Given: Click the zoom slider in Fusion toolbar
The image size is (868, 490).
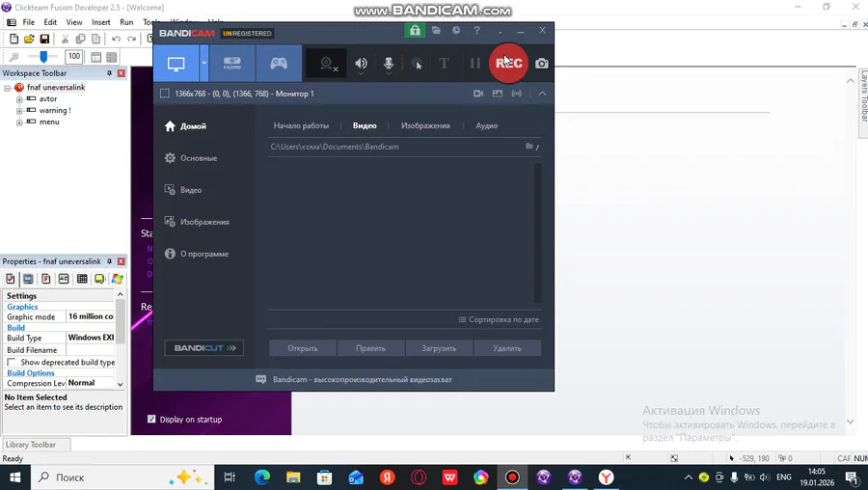Looking at the screenshot, I should pyautogui.click(x=42, y=57).
